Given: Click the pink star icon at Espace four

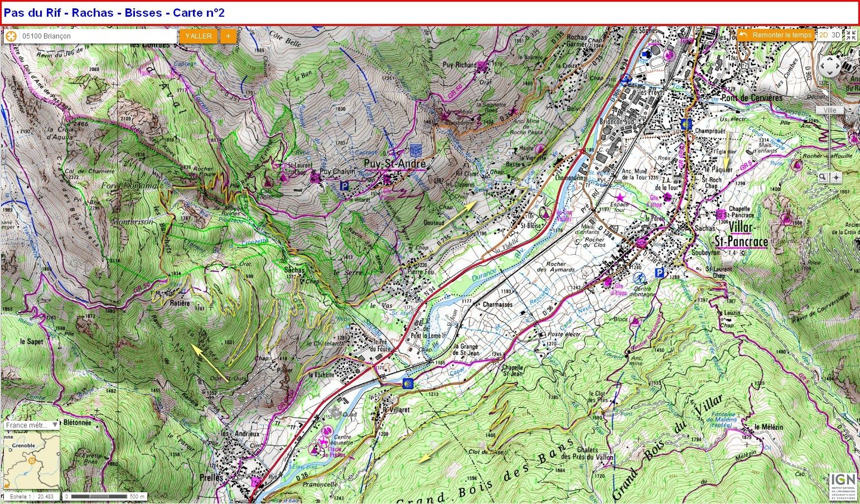Looking at the screenshot, I should pos(620,197).
